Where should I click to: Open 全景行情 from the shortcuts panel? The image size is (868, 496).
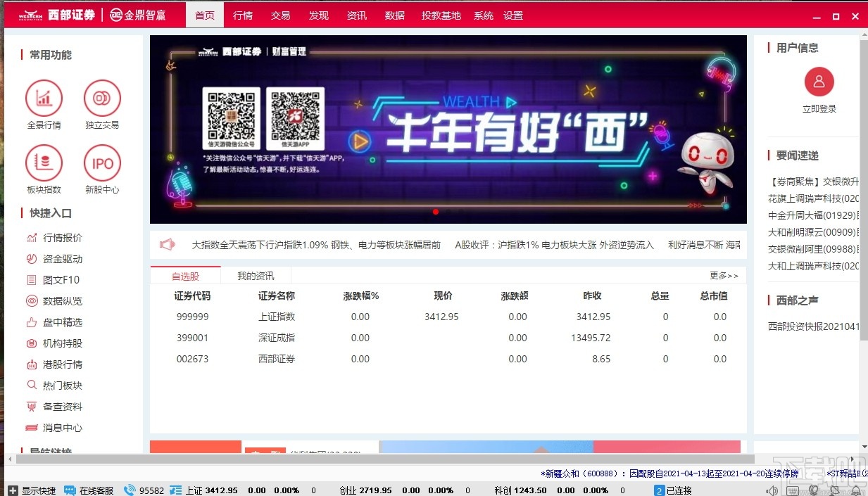[x=44, y=106]
